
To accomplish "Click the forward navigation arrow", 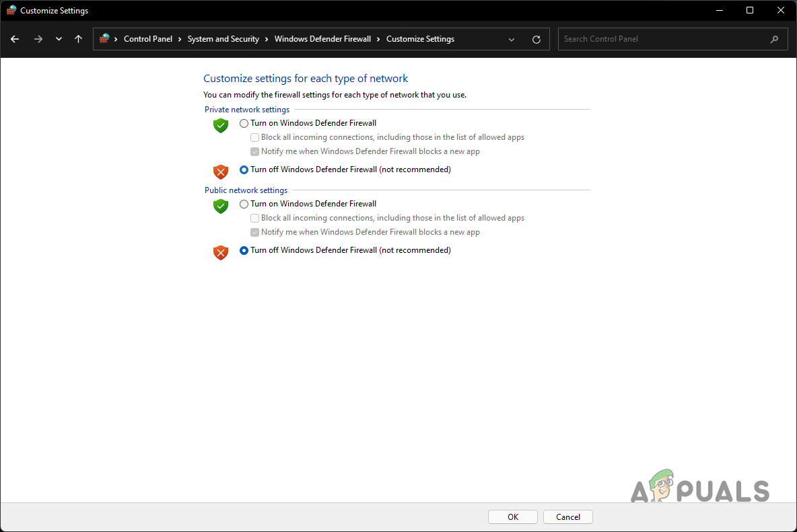I will [38, 39].
